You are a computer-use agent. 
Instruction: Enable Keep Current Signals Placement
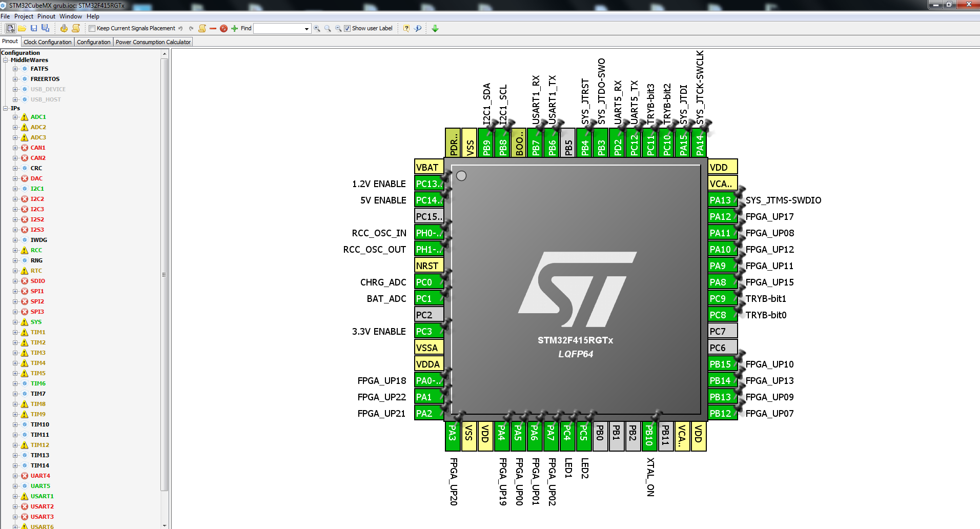91,28
